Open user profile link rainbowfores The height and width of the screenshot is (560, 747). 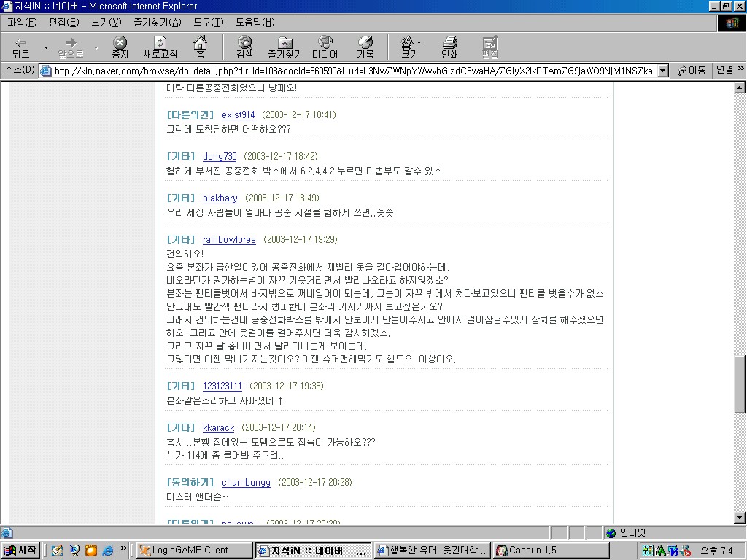coord(229,239)
